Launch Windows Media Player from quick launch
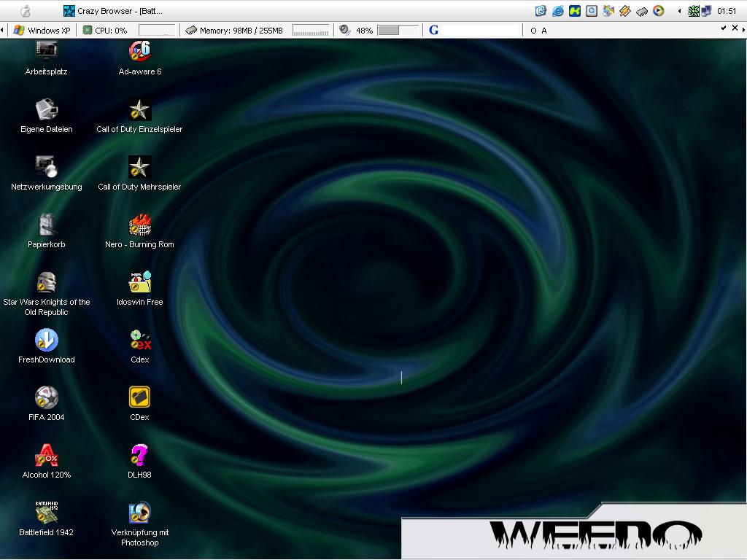The width and height of the screenshot is (747, 560). 659,11
